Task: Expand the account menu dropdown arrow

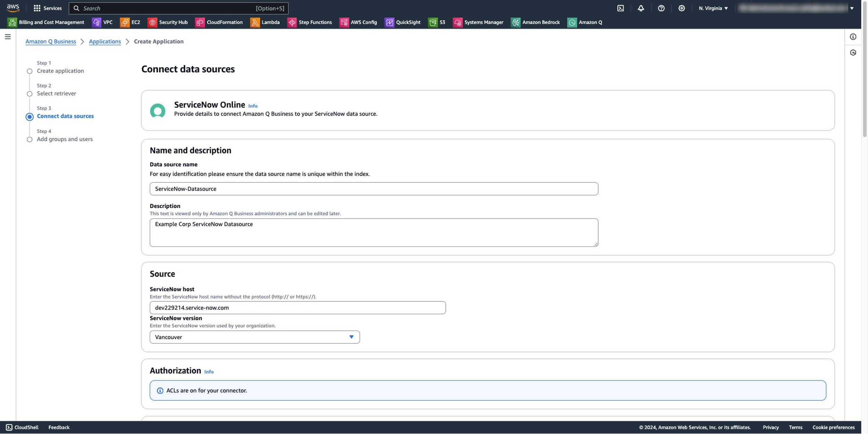Action: pyautogui.click(x=852, y=8)
